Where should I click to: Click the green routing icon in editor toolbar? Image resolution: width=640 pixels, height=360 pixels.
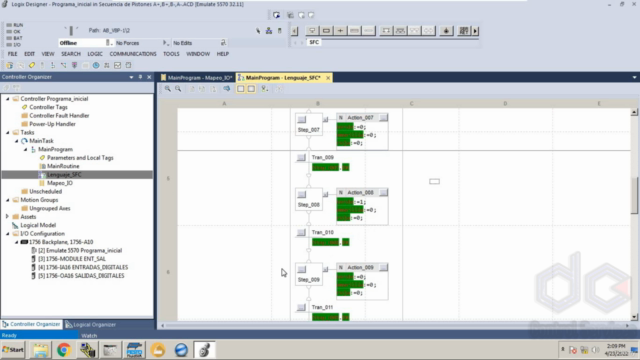(265, 89)
